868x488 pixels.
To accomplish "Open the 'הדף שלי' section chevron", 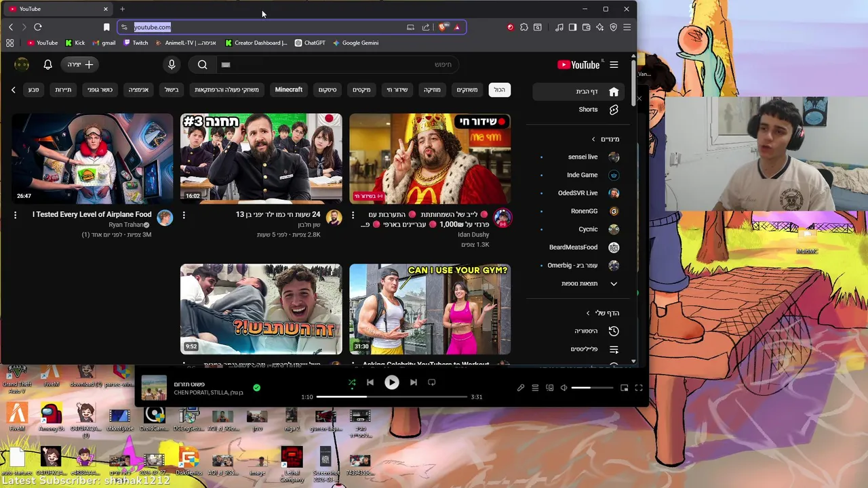I will pos(588,313).
